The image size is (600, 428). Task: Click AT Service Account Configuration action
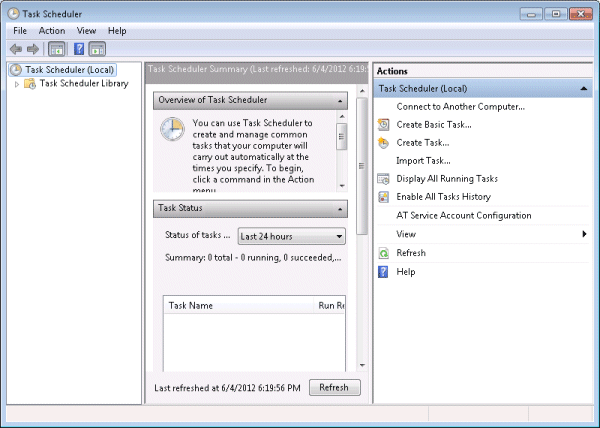click(464, 215)
